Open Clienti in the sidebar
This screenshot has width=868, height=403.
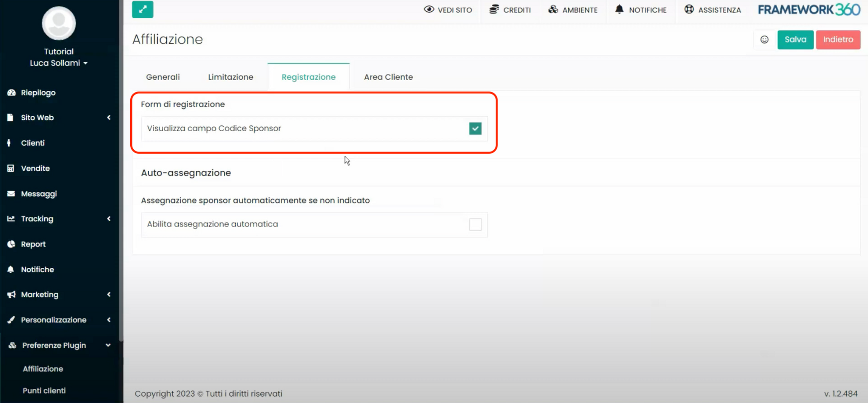33,143
